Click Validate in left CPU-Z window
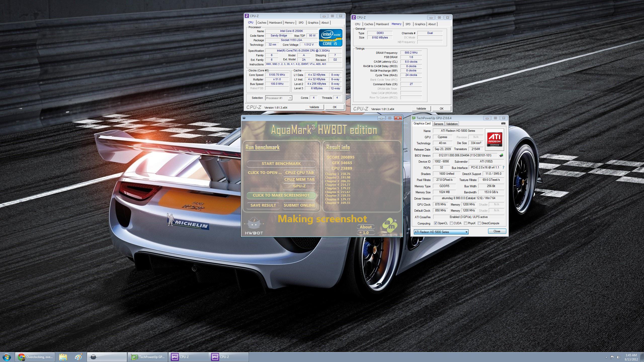 pyautogui.click(x=314, y=107)
